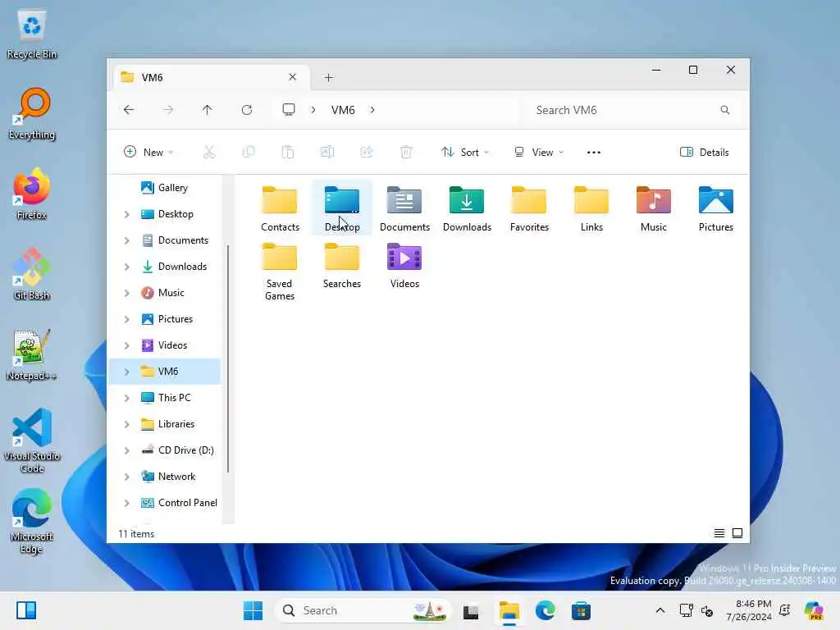
Task: Open the clock showing 8:46 PM
Action: coord(749,610)
